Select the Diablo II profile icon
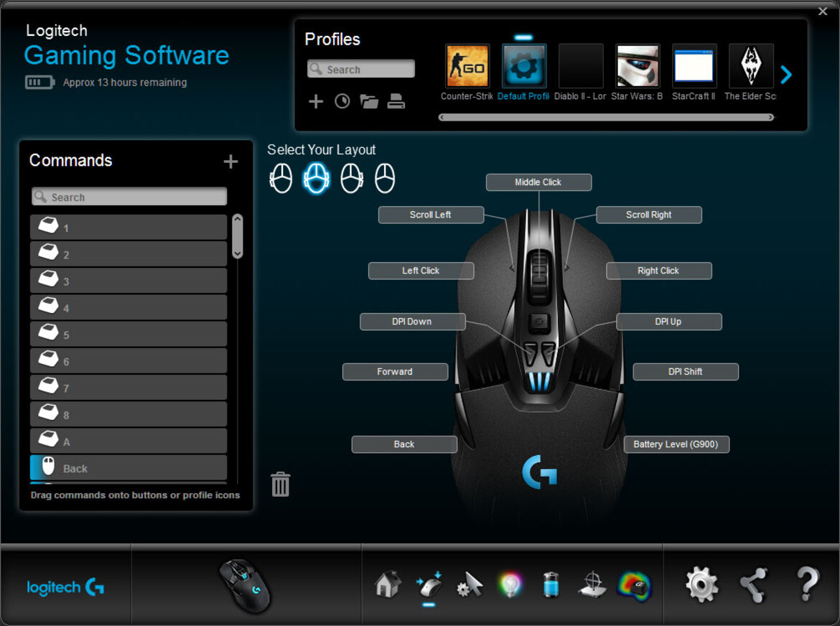This screenshot has width=840, height=626. (x=581, y=66)
